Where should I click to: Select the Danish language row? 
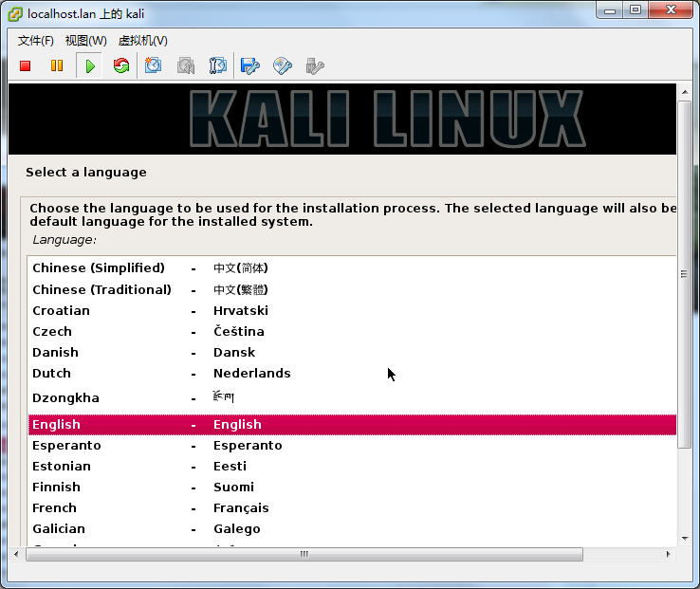click(x=352, y=353)
